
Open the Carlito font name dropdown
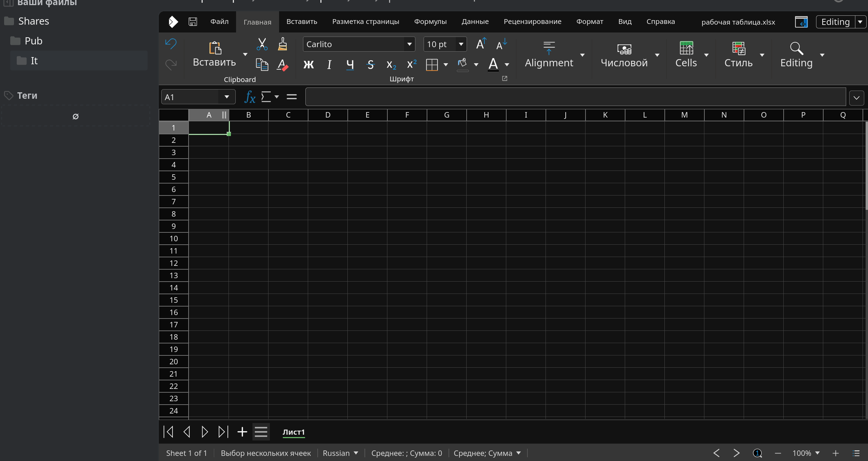[x=409, y=44]
